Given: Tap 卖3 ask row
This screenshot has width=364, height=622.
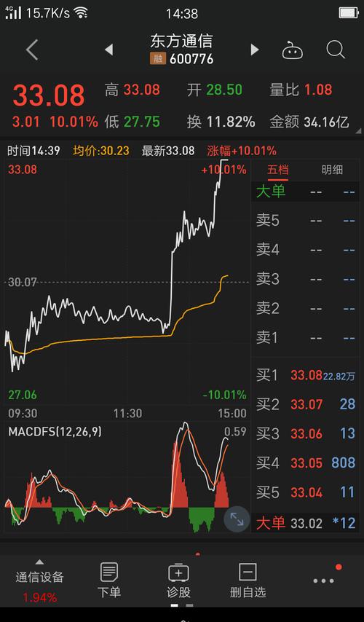Looking at the screenshot, I should click(306, 279).
